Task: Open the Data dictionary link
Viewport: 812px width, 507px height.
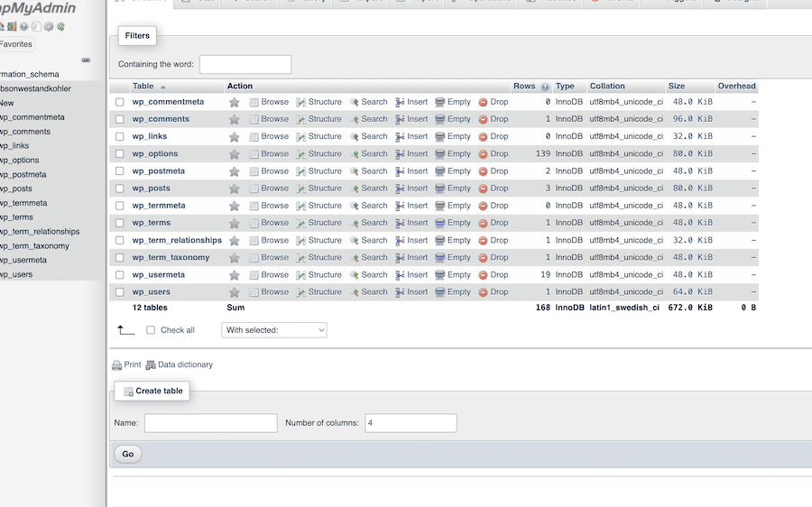Action: [185, 364]
